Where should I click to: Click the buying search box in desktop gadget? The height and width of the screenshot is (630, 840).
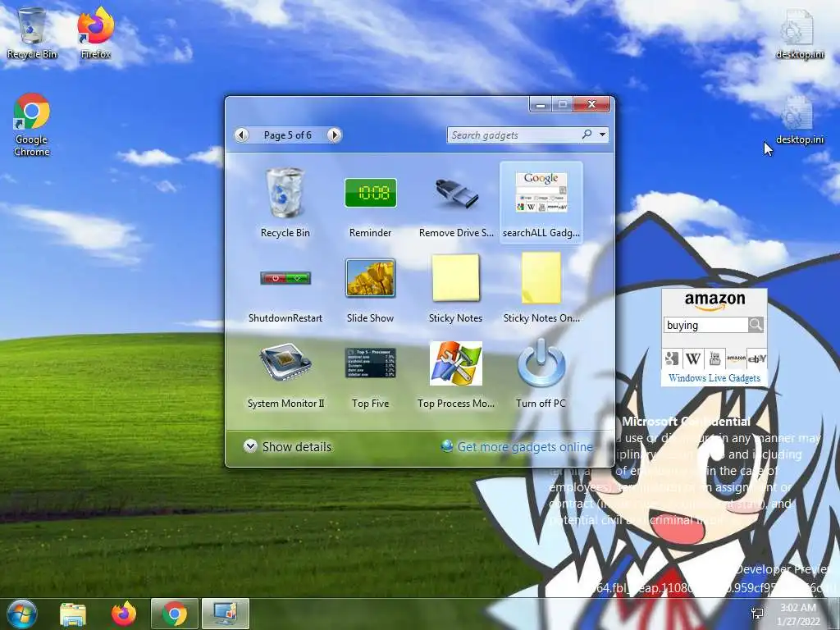point(706,325)
